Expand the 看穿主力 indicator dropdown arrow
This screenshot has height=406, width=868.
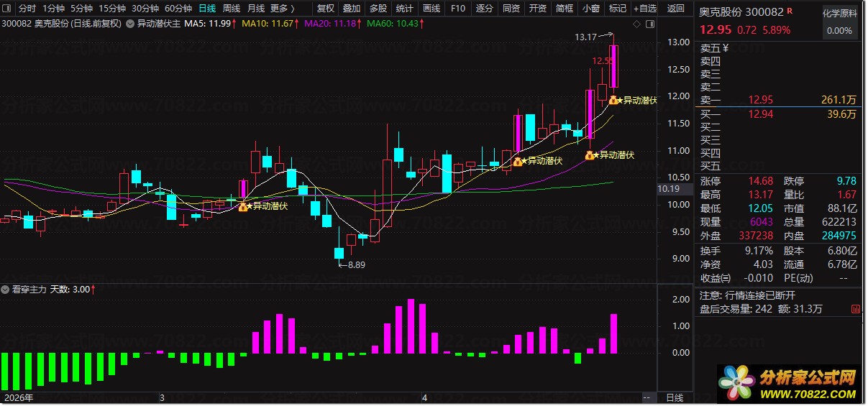[6, 290]
